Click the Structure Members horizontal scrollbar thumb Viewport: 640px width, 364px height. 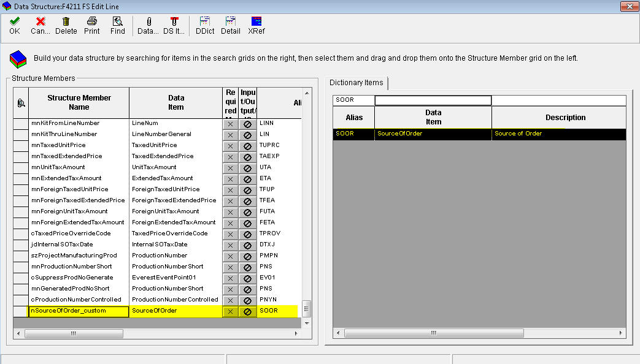[74, 333]
